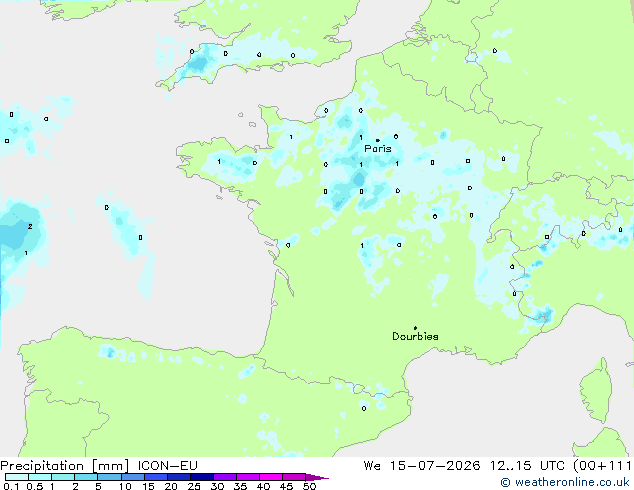The height and width of the screenshot is (490, 634).
Task: Click the Dourbies location label
Action: (415, 336)
